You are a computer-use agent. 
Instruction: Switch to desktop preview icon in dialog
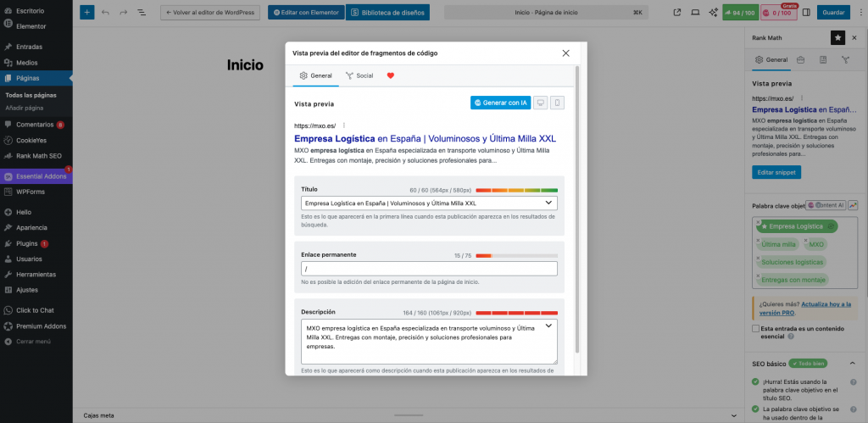(x=540, y=103)
